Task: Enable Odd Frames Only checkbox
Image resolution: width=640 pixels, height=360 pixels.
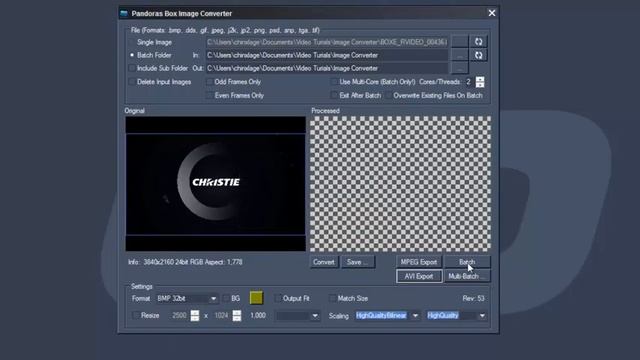Action: click(x=209, y=82)
